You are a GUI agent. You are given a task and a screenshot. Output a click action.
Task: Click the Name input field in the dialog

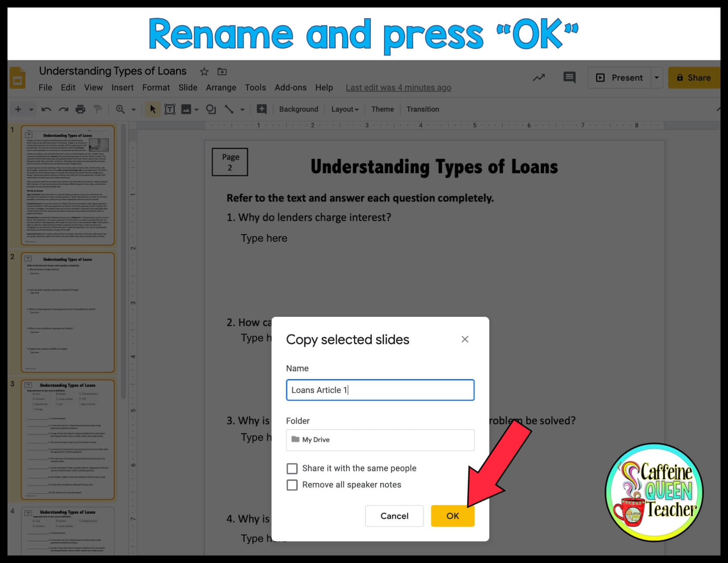click(380, 390)
